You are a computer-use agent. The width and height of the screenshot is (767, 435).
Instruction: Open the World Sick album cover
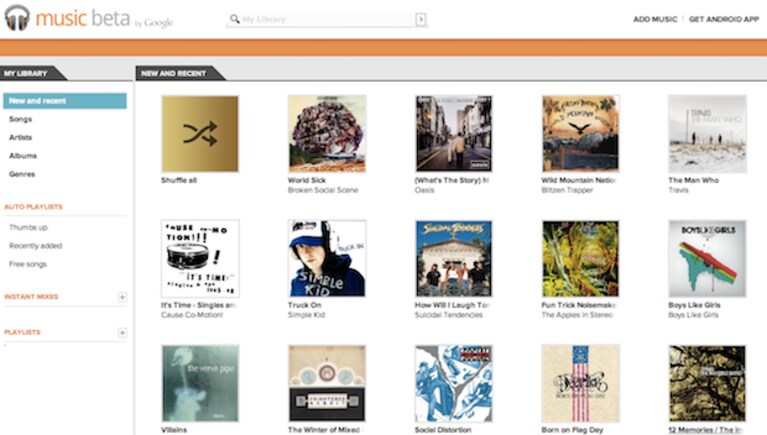327,134
